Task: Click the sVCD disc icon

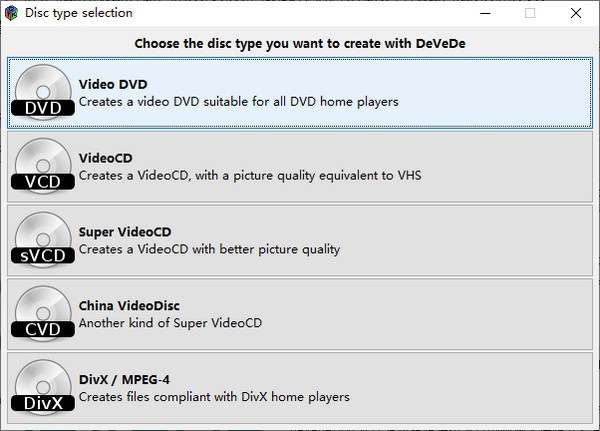Action: (x=43, y=240)
